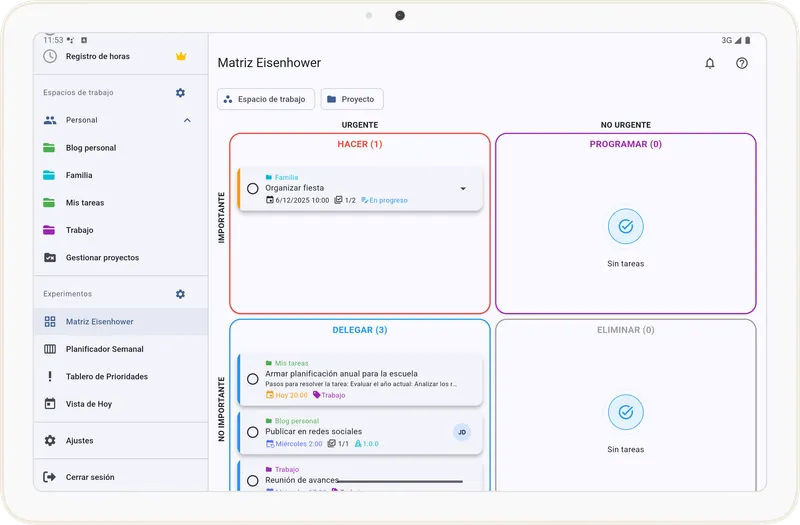Open the Espacio de trabajo filter

pos(266,99)
